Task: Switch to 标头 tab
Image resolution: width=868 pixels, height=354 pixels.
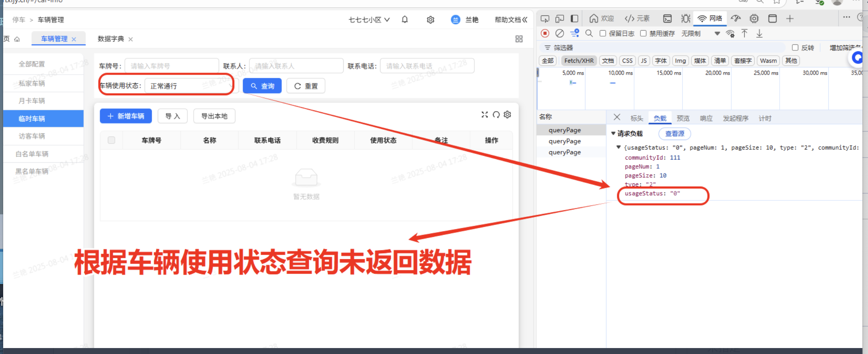Action: (637, 118)
